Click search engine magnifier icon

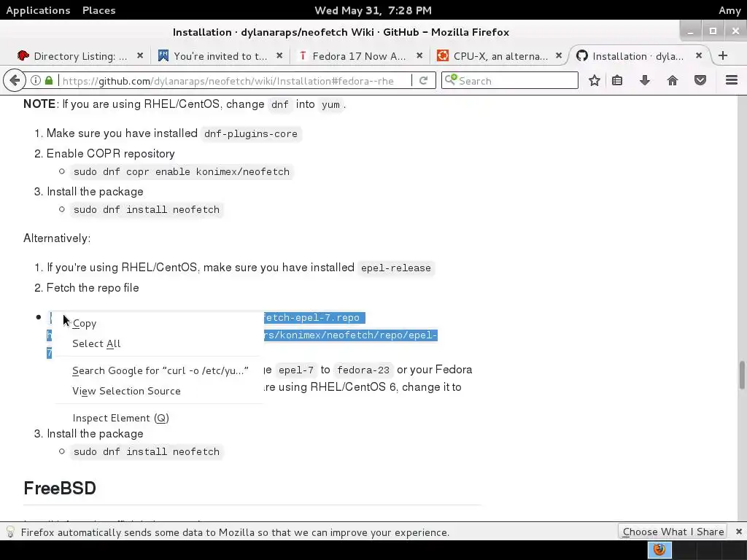[x=451, y=79]
